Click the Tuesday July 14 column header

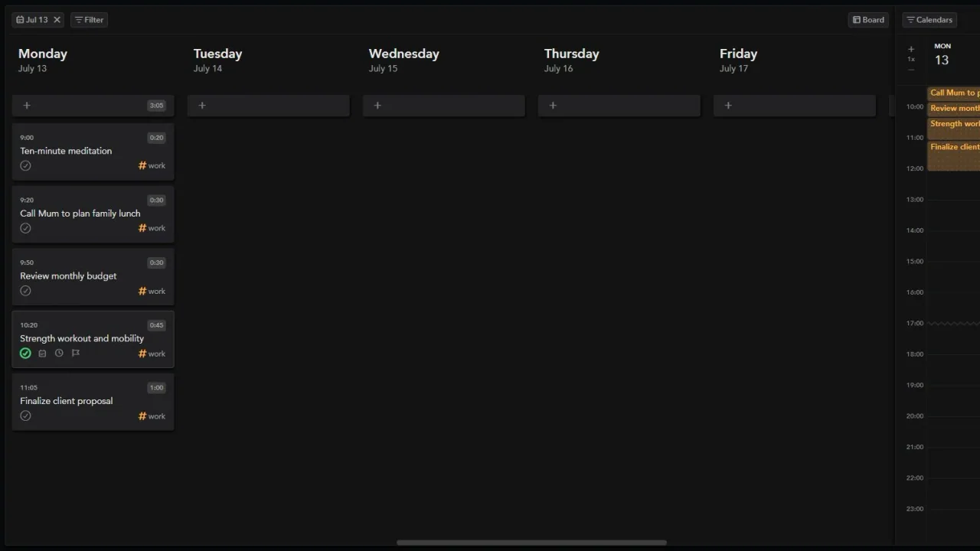(x=217, y=60)
